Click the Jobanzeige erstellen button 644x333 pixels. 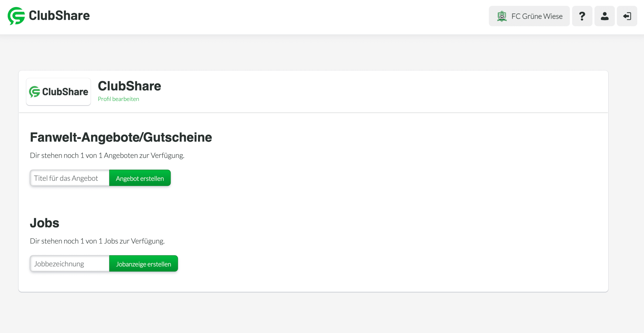[x=143, y=264]
